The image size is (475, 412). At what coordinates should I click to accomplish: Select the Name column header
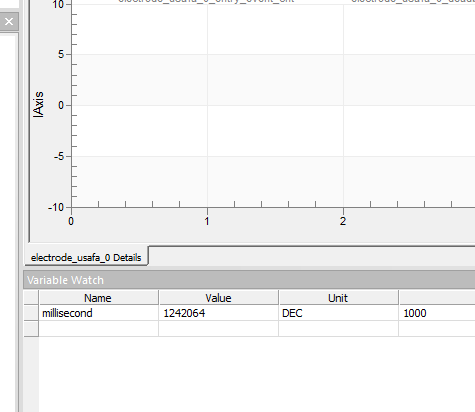(98, 298)
